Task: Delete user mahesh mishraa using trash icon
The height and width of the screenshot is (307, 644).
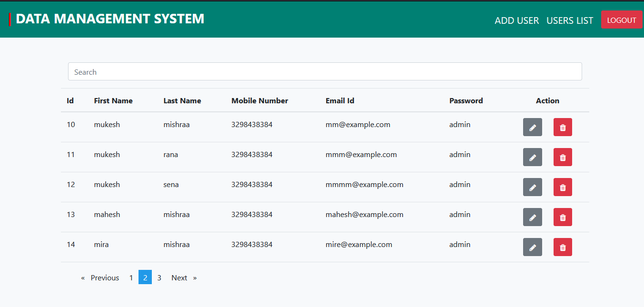Action: pos(563,217)
